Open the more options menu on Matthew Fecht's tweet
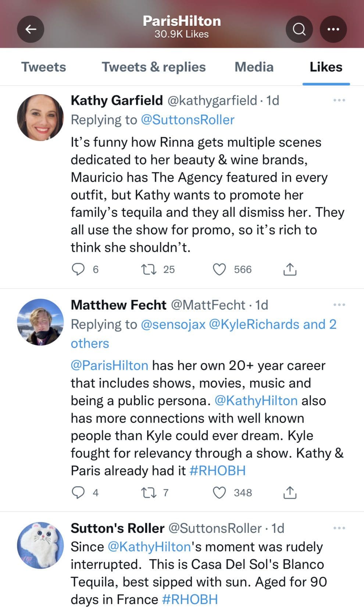This screenshot has height=610, width=364. click(x=339, y=304)
